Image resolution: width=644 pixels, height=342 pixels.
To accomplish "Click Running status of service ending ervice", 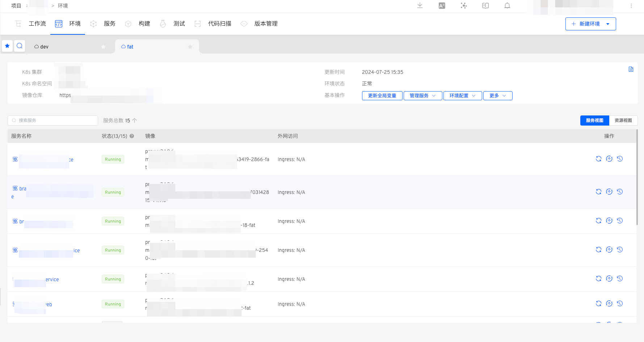I will pos(113,279).
